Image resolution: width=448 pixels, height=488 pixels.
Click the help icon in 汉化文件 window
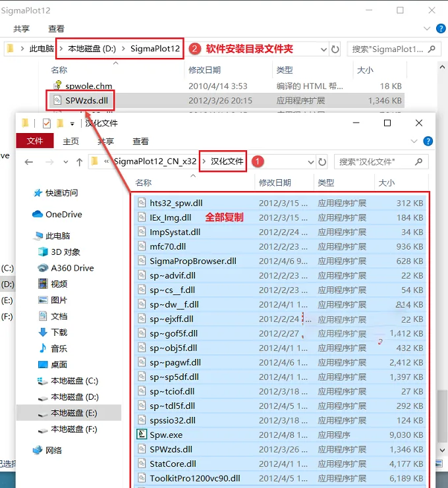pyautogui.click(x=428, y=142)
